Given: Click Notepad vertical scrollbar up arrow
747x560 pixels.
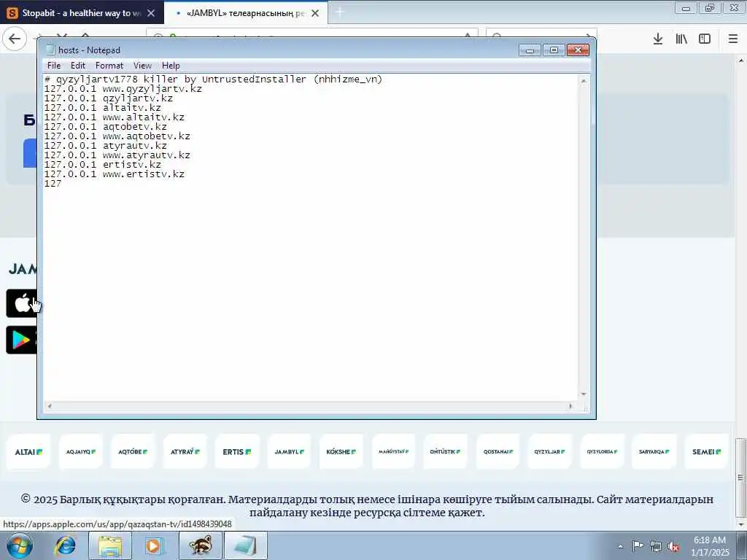Looking at the screenshot, I should coord(584,82).
